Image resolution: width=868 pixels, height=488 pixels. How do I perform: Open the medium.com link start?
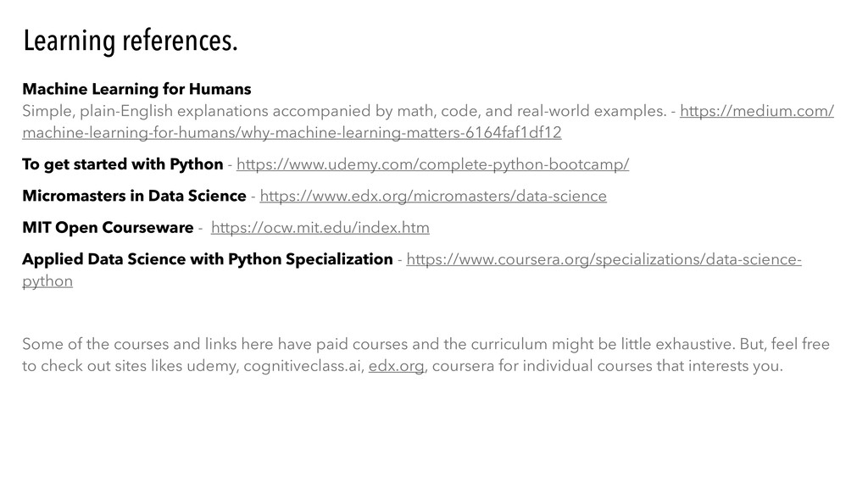click(x=757, y=111)
